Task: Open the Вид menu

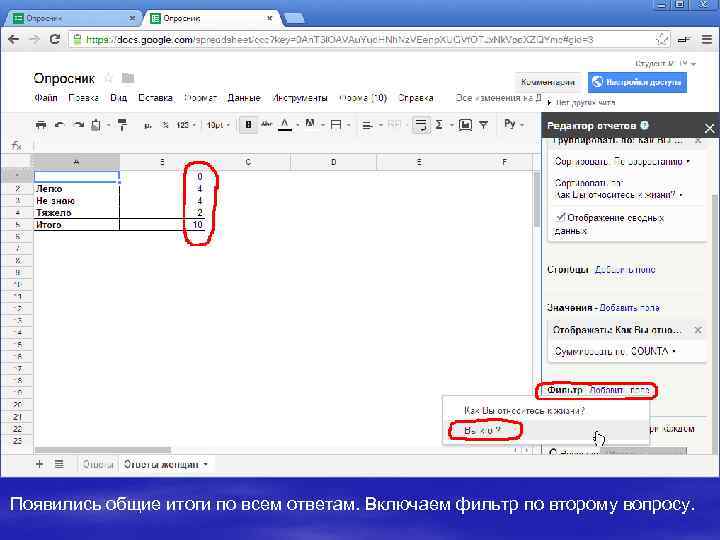Action: [118, 98]
